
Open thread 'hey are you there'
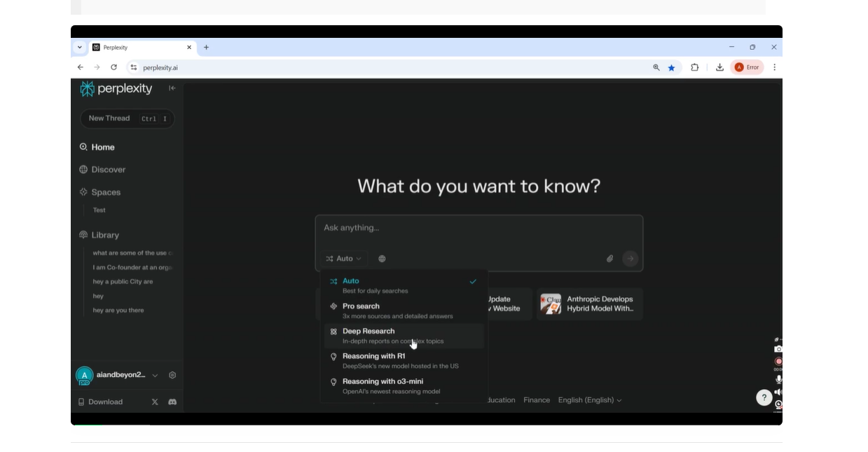[118, 310]
